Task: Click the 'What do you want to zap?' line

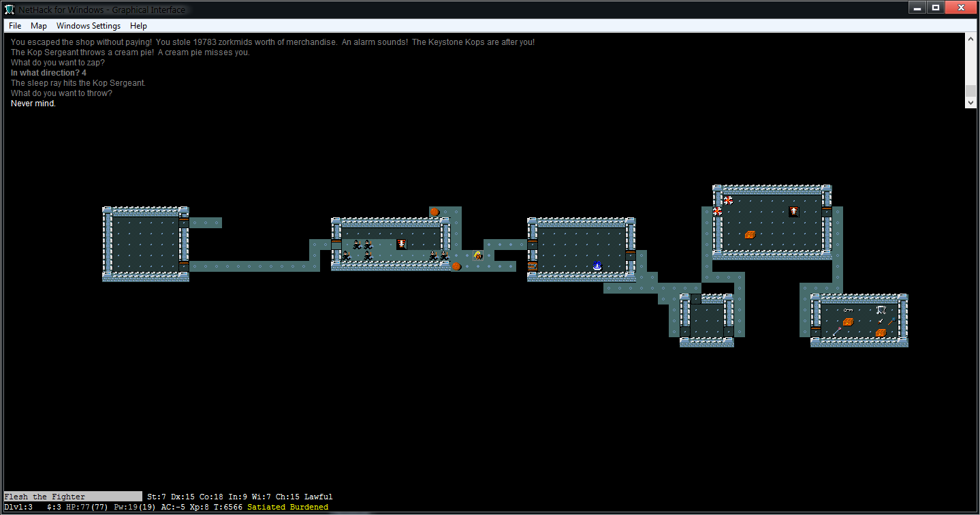Action: click(x=58, y=63)
